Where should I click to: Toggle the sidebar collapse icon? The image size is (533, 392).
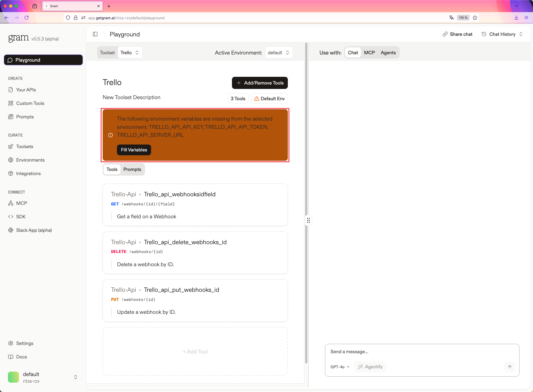click(95, 34)
